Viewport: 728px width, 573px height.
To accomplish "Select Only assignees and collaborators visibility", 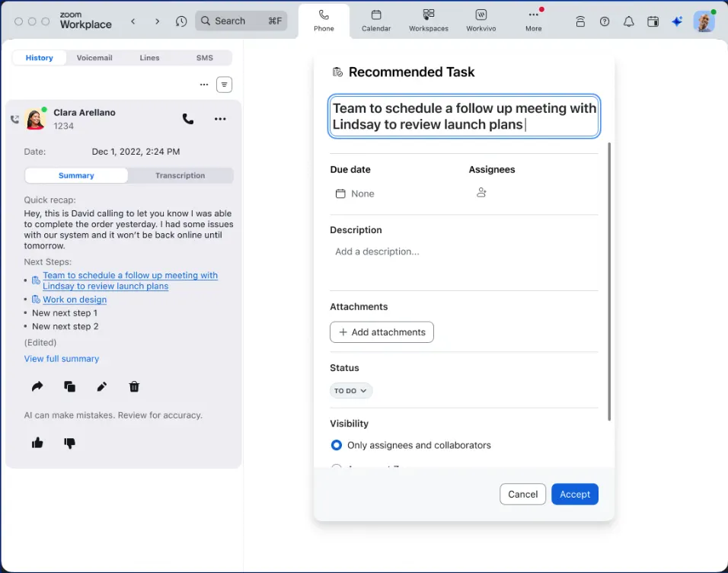I will click(336, 445).
